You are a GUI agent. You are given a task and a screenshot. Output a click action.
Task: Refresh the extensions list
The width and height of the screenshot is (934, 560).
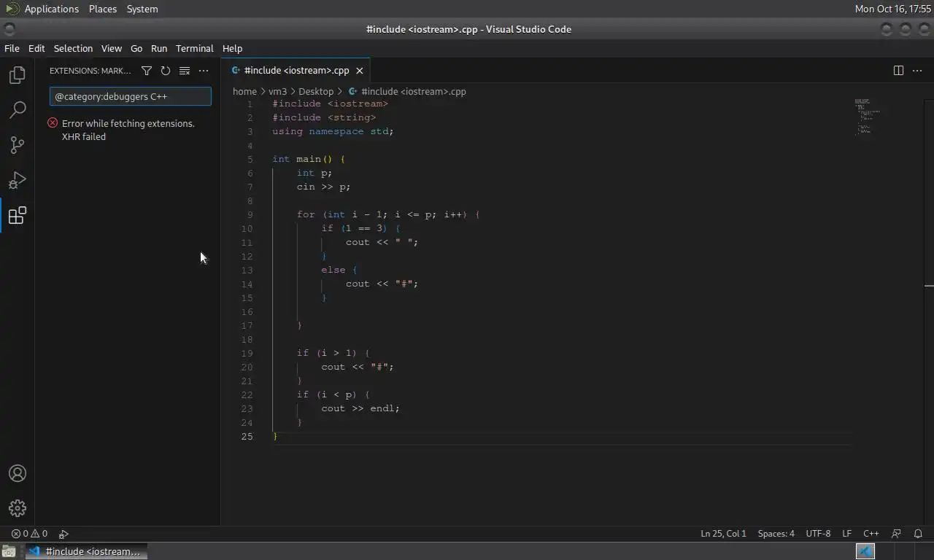point(166,71)
